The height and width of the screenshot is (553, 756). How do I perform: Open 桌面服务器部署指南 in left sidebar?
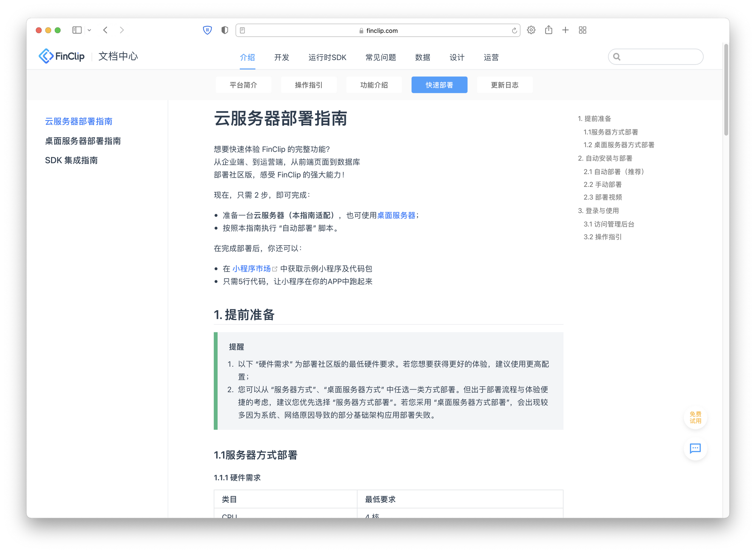click(83, 141)
